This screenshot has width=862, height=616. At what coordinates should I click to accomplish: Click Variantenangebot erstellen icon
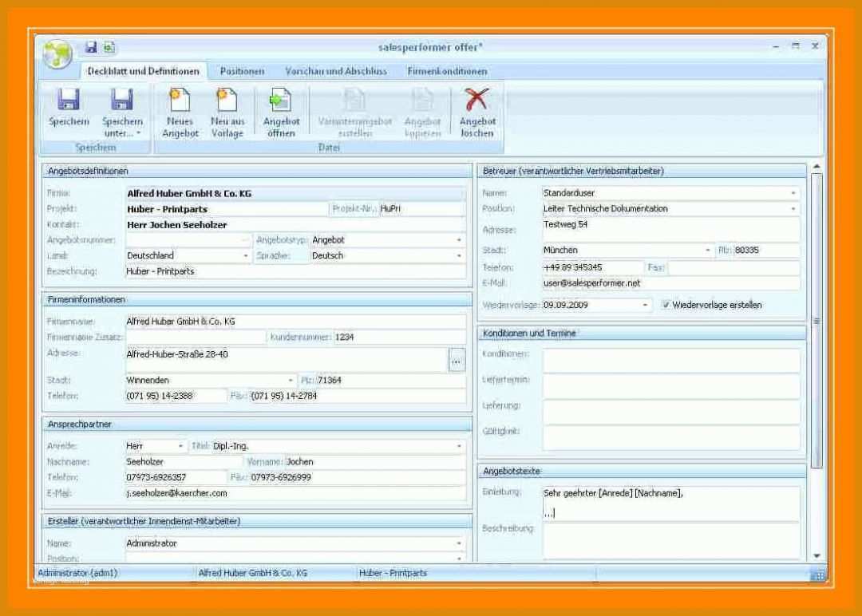click(x=354, y=100)
